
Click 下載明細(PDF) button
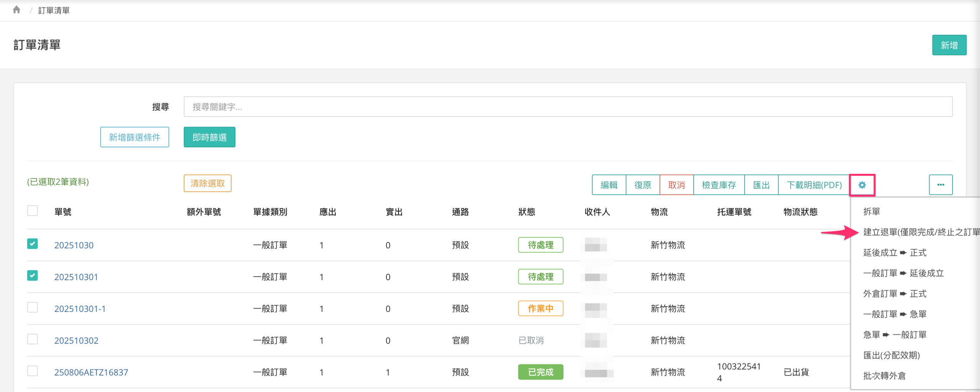(x=814, y=185)
